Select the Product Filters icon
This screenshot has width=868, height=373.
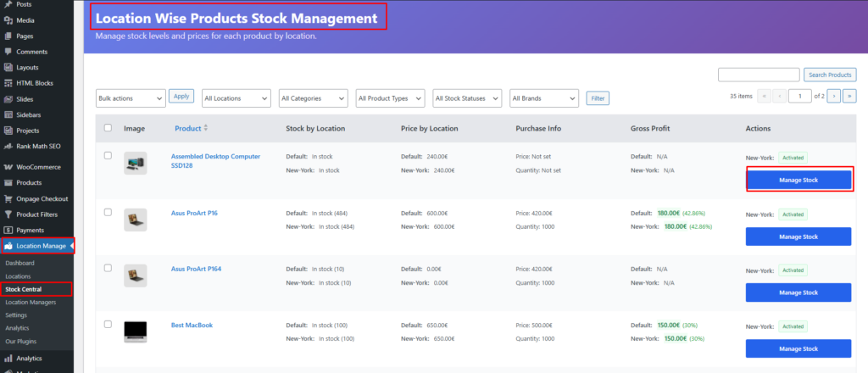pyautogui.click(x=8, y=214)
